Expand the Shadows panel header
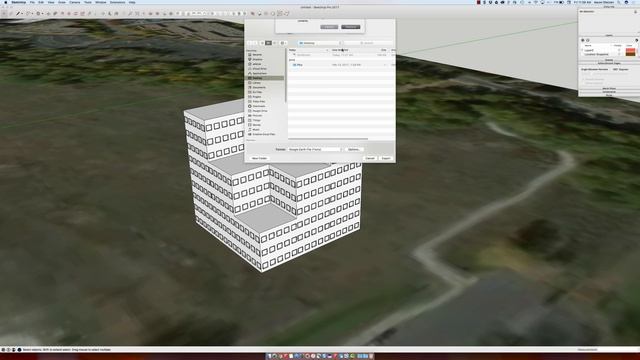Viewport: 640px width, 360px height. 609,60
